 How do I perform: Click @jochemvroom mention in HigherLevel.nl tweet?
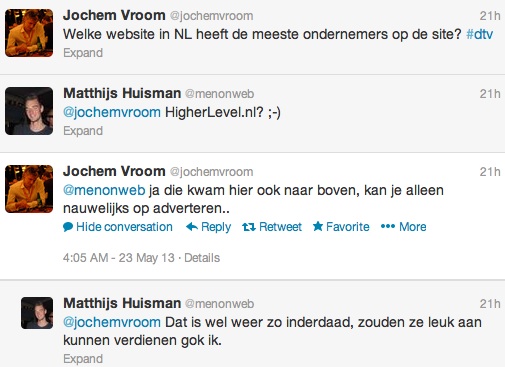(x=112, y=112)
